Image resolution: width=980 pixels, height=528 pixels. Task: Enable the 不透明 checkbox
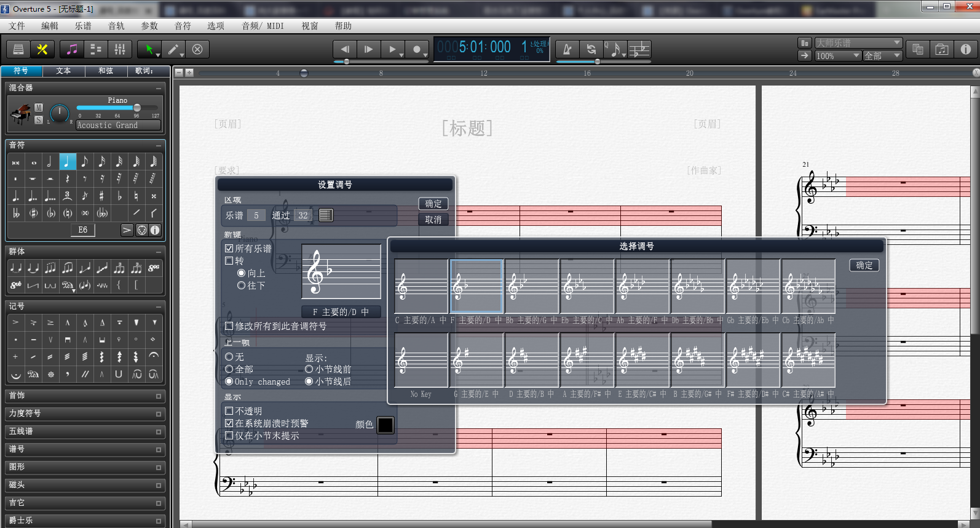[x=229, y=411]
